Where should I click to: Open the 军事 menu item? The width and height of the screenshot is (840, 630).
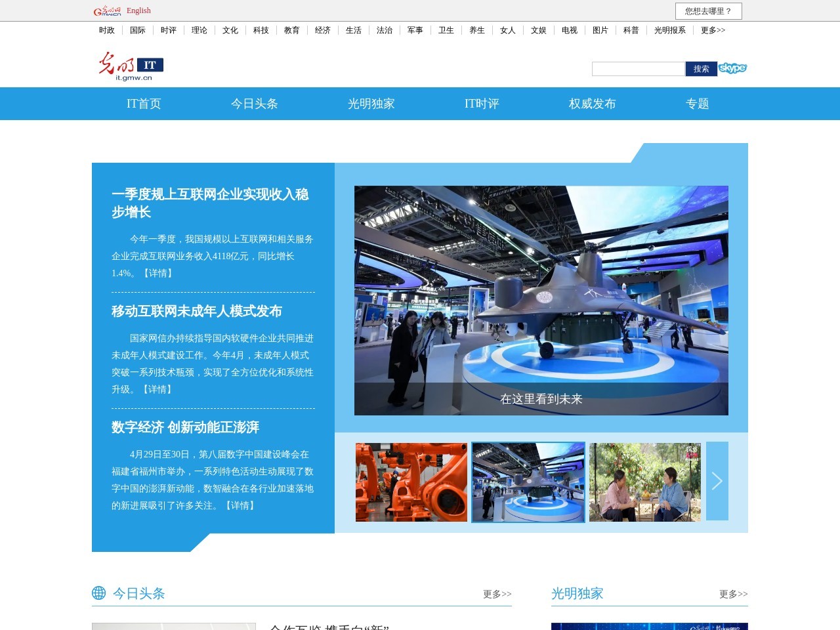click(x=414, y=30)
